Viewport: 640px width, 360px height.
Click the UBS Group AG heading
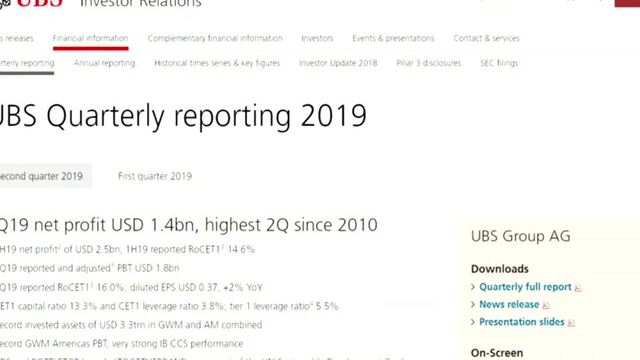coord(520,236)
